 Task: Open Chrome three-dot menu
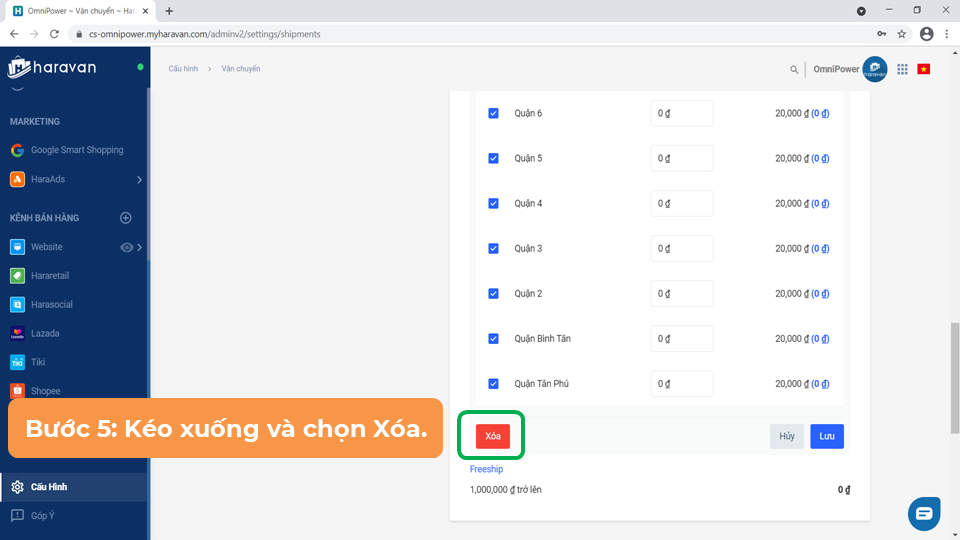point(947,34)
